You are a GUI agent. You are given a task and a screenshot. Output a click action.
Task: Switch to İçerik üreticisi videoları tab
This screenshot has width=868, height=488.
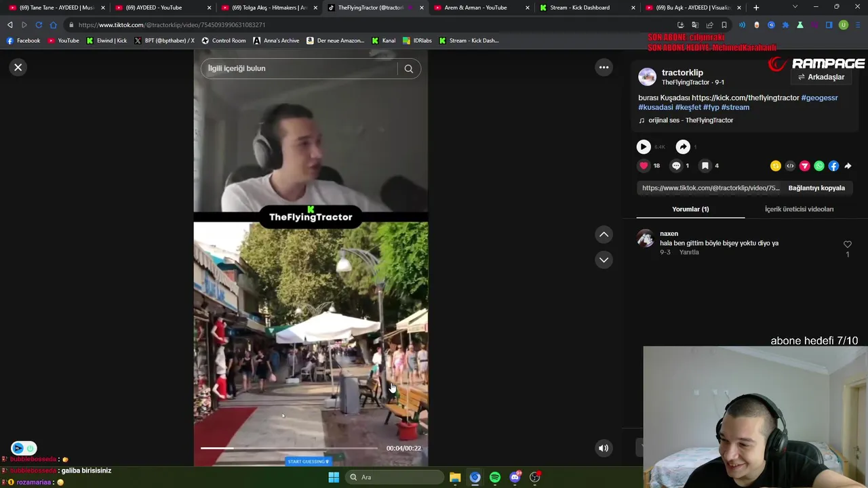(799, 209)
